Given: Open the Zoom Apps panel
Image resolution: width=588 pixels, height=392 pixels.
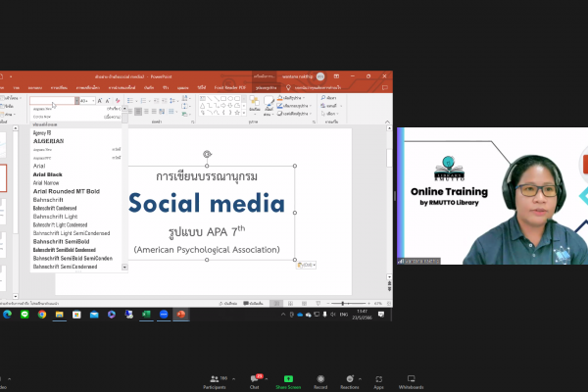Looking at the screenshot, I should 378,382.
